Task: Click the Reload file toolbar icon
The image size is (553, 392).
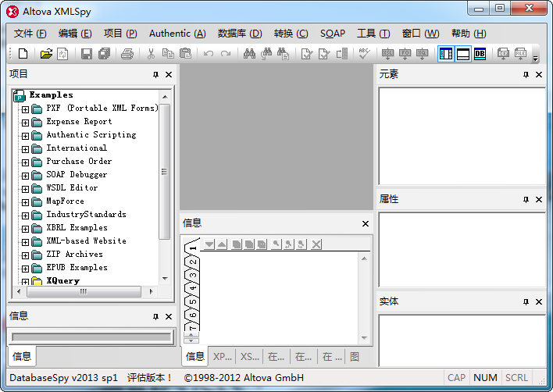Action: tap(62, 54)
